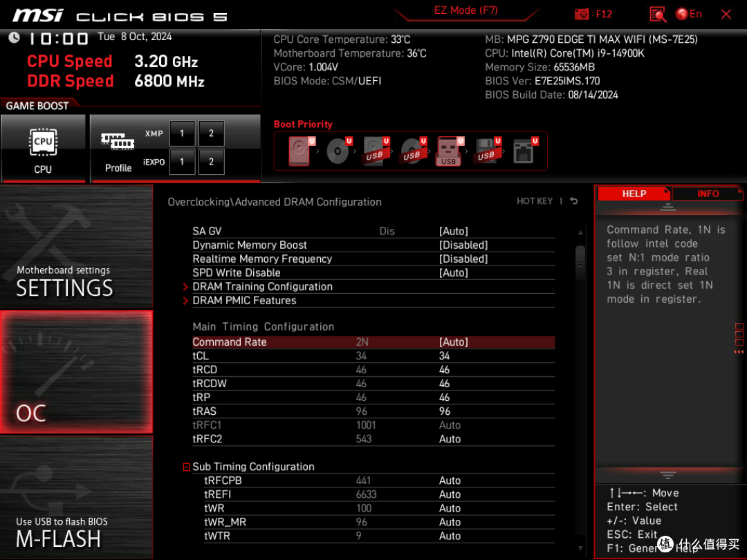Select the network boot device icon

point(524,151)
